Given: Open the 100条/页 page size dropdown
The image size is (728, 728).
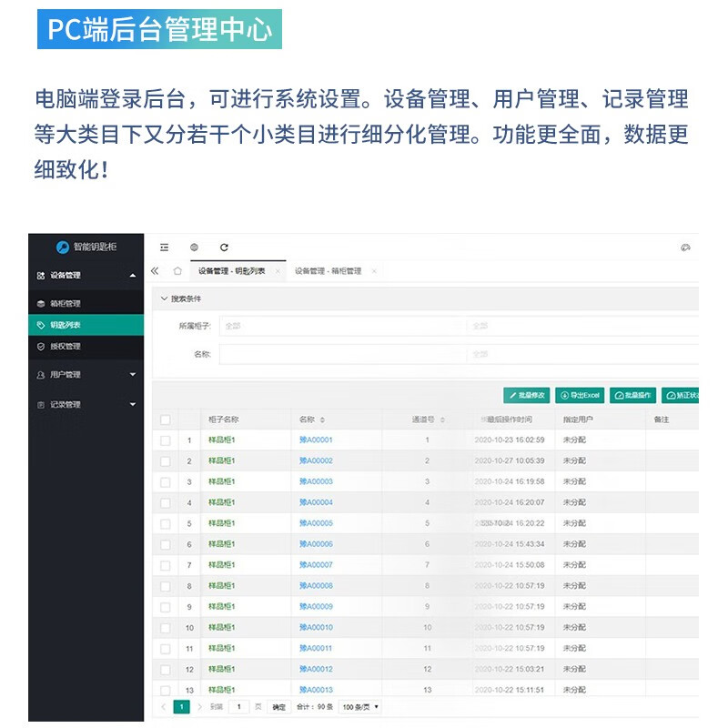Looking at the screenshot, I should 360,706.
